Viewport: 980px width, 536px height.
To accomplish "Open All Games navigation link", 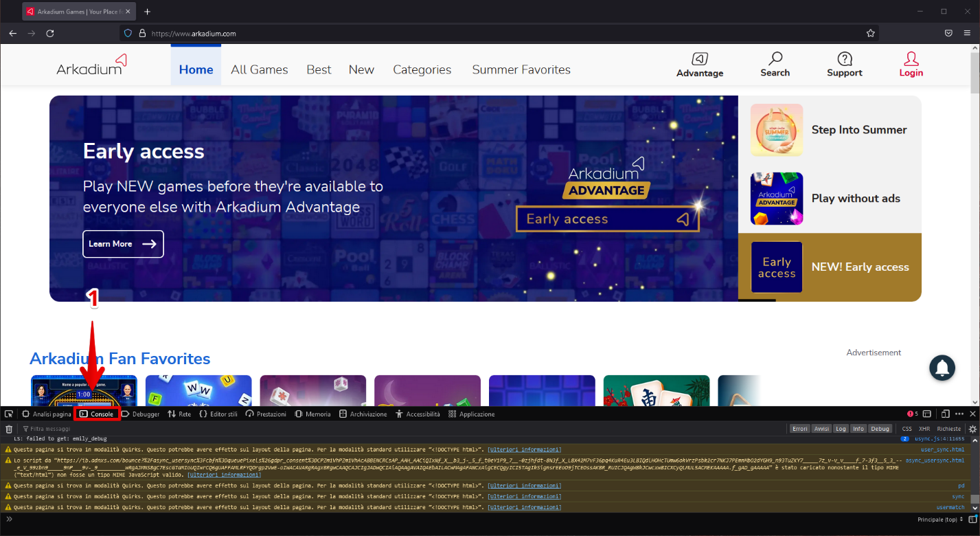I will click(260, 69).
